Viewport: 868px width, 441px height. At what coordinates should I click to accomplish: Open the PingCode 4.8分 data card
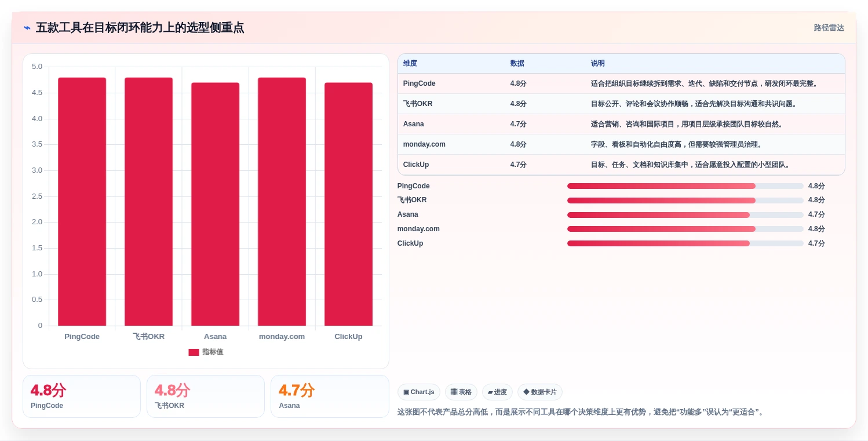[x=82, y=396]
